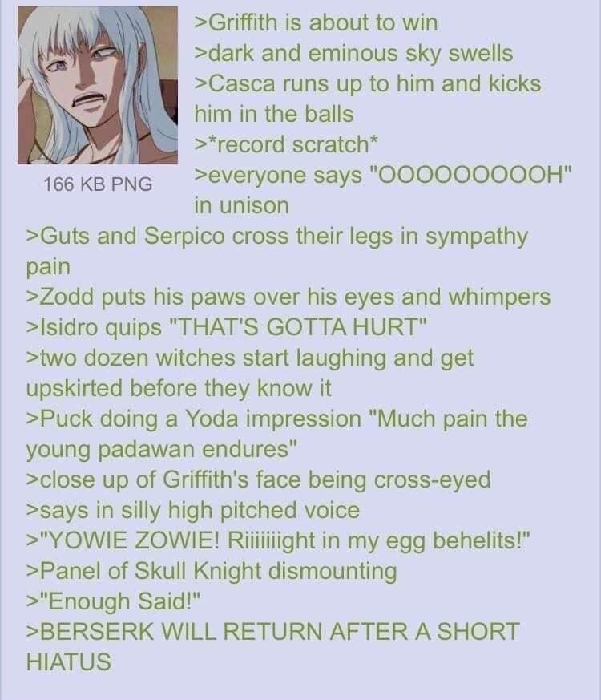Select the "YOWIE ZOWIE!" quote line
The image size is (601, 700).
(x=278, y=540)
